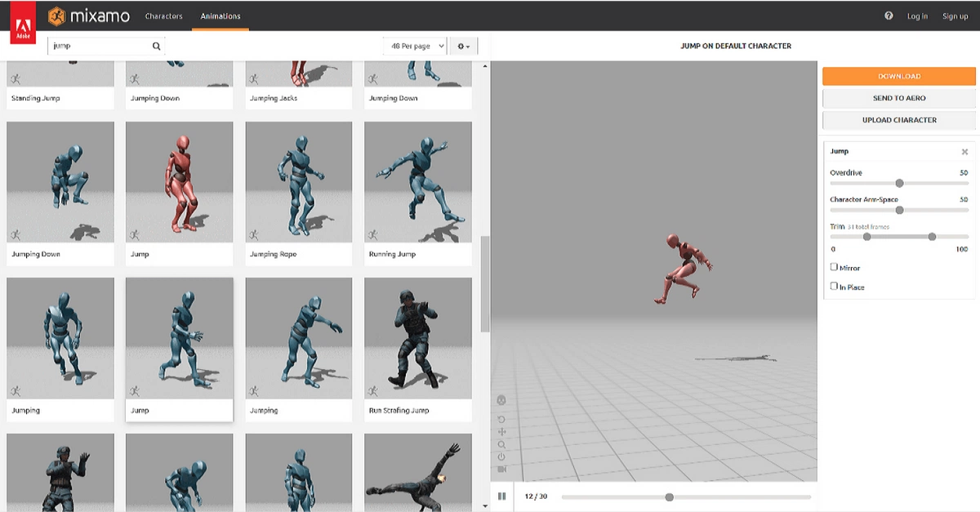
Task: Click the 'Jumping Jacks' label
Action: click(x=274, y=98)
